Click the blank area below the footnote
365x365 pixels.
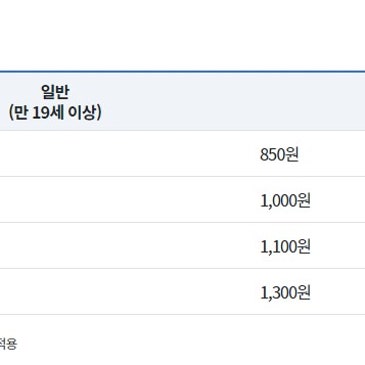point(182,358)
